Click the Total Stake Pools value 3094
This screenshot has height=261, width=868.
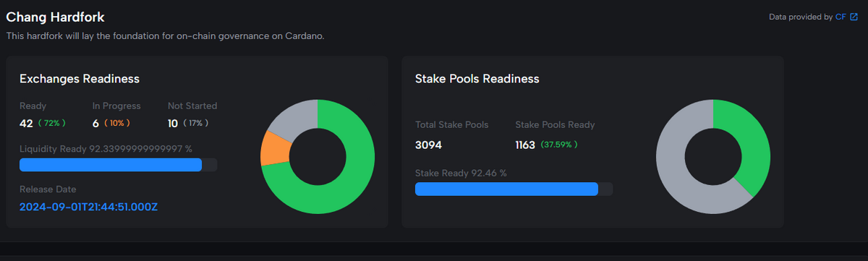pyautogui.click(x=428, y=145)
